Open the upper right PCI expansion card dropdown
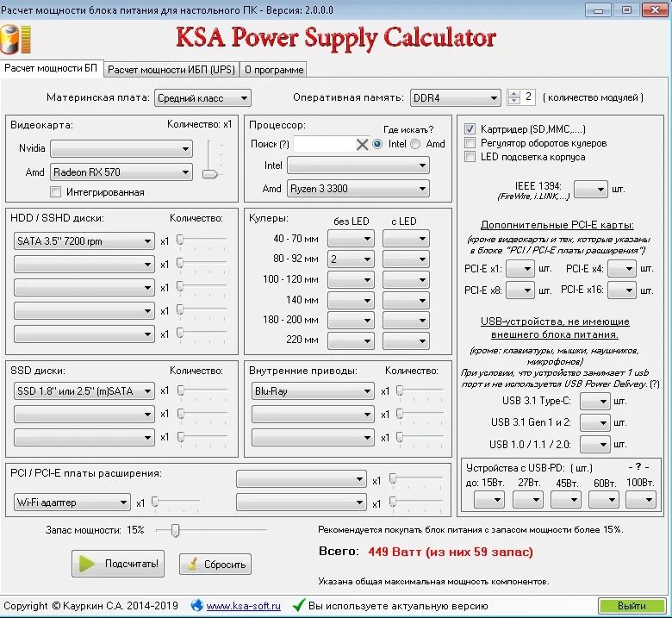672x618 pixels. pyautogui.click(x=302, y=479)
